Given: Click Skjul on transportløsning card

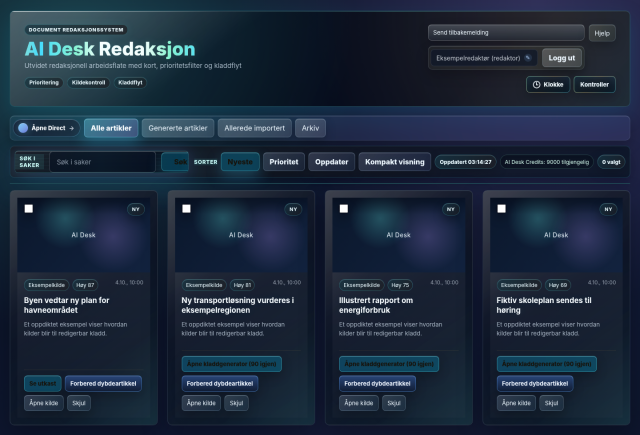Looking at the screenshot, I should 236,403.
